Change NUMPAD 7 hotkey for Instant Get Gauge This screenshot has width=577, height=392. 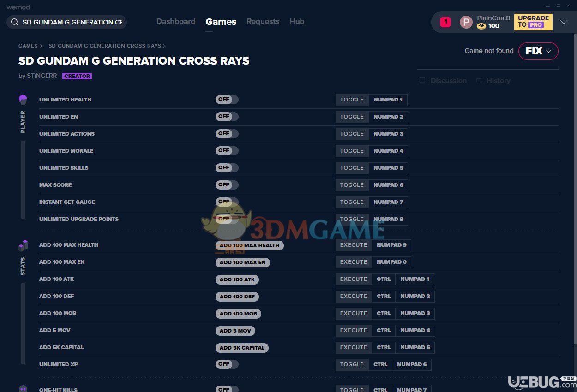(388, 202)
